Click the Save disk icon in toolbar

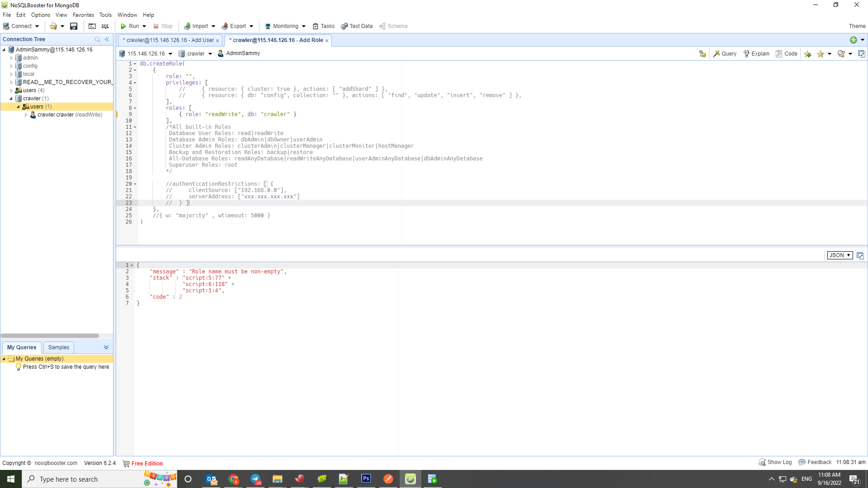click(74, 26)
